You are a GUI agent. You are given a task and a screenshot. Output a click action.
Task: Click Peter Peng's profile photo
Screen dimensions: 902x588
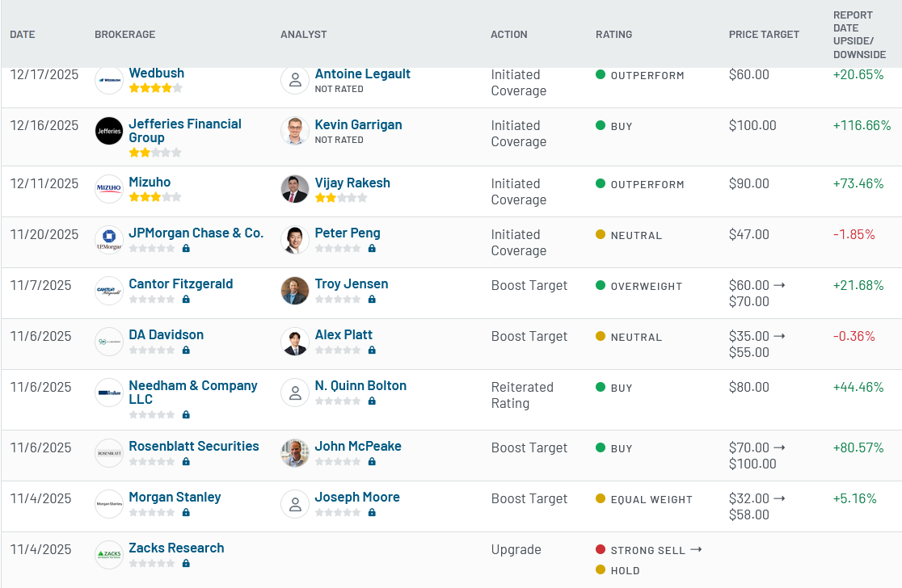coord(295,240)
